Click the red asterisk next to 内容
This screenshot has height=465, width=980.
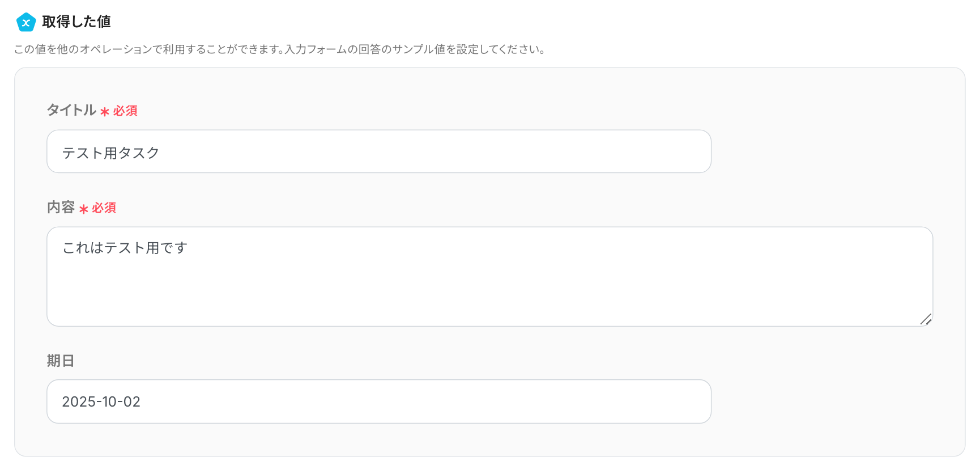[x=84, y=209]
